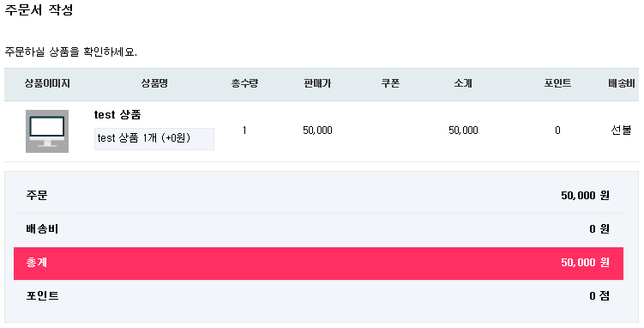Viewport: 644px width, 328px height.
Task: Click the quantity value 1 in the row
Action: click(x=244, y=131)
